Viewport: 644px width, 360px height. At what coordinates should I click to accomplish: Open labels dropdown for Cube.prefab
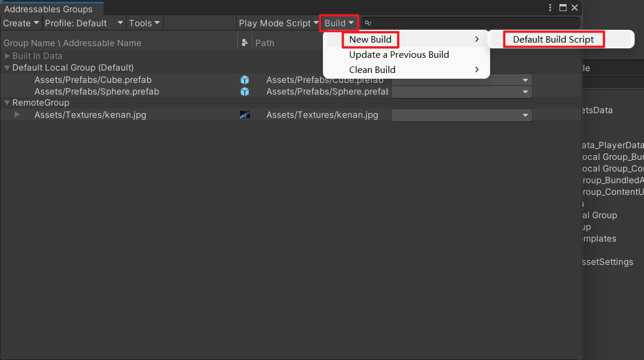462,80
